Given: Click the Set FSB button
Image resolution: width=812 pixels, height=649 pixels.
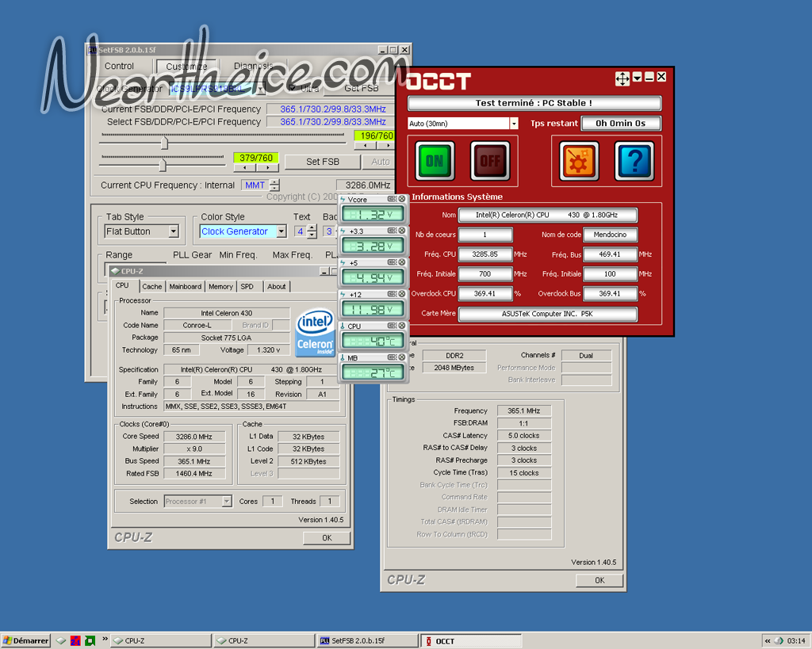Looking at the screenshot, I should (x=323, y=162).
